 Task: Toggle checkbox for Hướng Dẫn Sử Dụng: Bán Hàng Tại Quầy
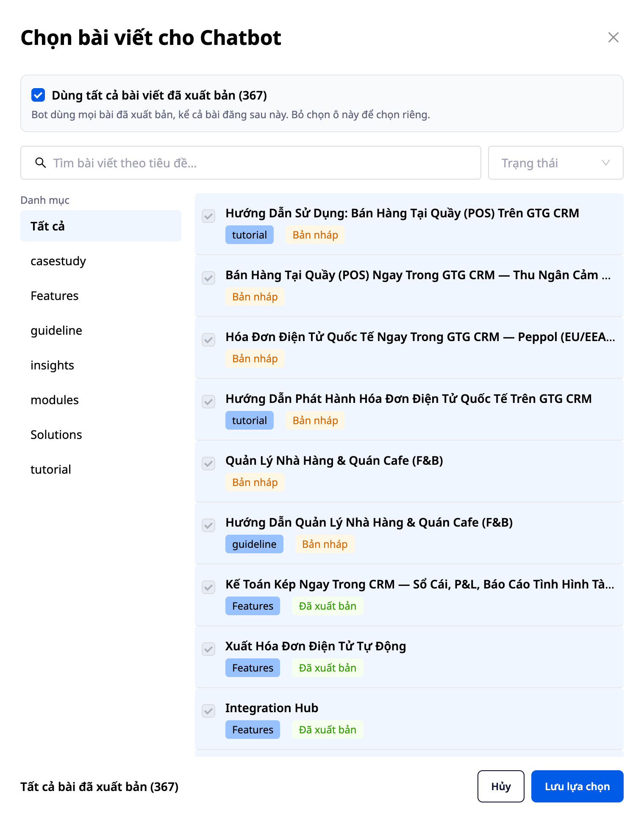208,216
